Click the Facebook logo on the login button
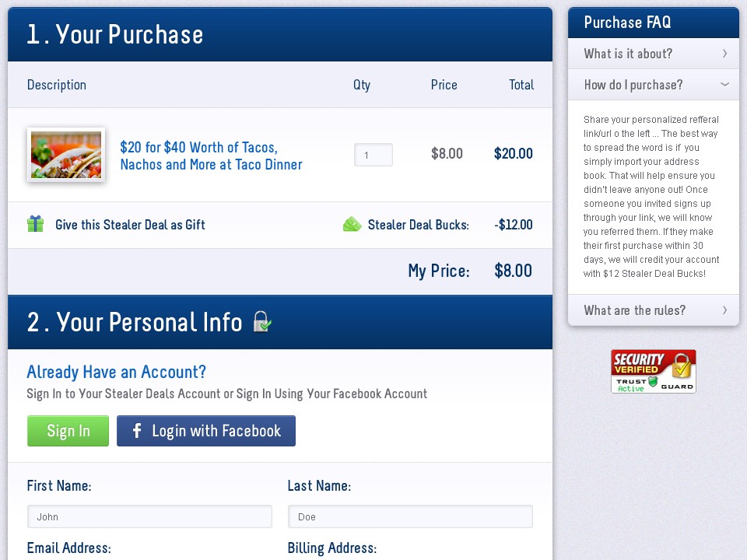The width and height of the screenshot is (747, 560). (136, 431)
